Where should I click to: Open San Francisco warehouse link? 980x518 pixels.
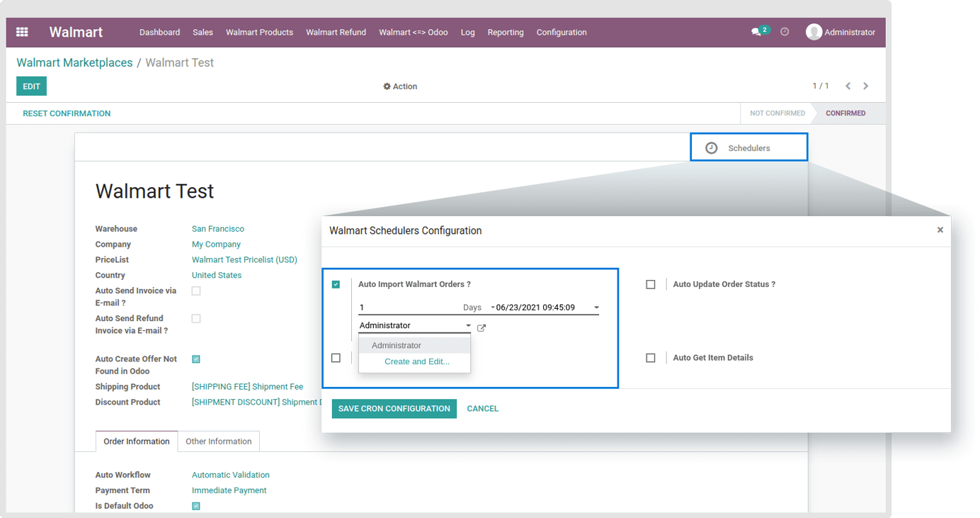(218, 229)
